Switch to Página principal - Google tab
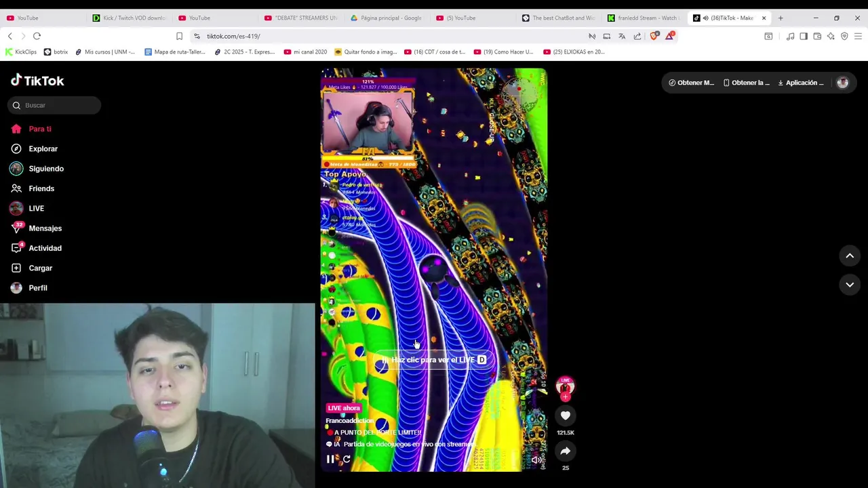 387,18
